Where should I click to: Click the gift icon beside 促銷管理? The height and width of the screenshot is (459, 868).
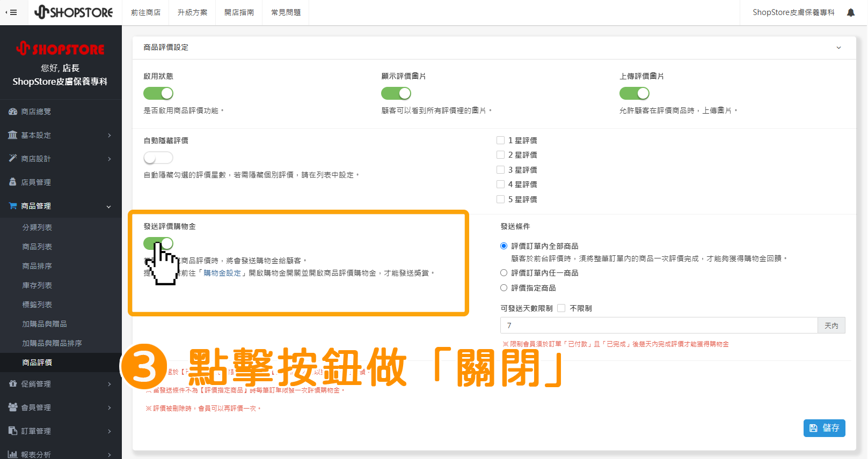point(13,384)
